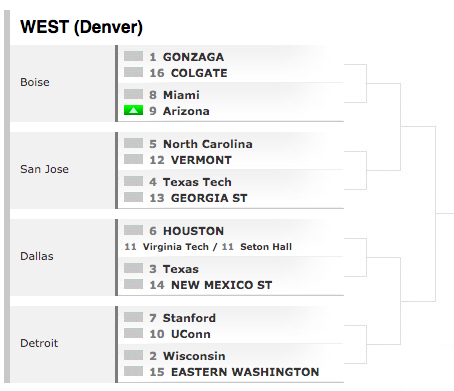The height and width of the screenshot is (391, 454).
Task: Click the gray indicator next to Colgate
Action: point(133,72)
